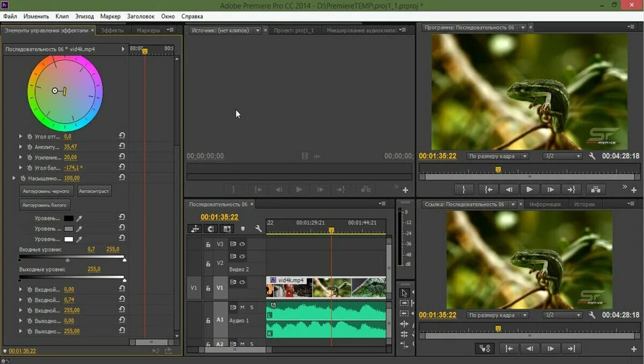
Task: Open the 'По размеру кадра' zoom dropdown in Program monitor
Action: tap(497, 156)
